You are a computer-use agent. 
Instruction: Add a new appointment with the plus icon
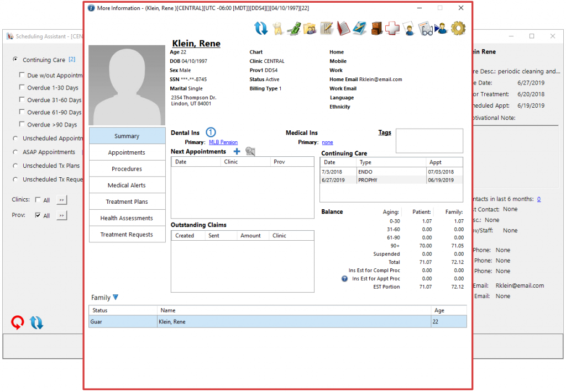237,151
